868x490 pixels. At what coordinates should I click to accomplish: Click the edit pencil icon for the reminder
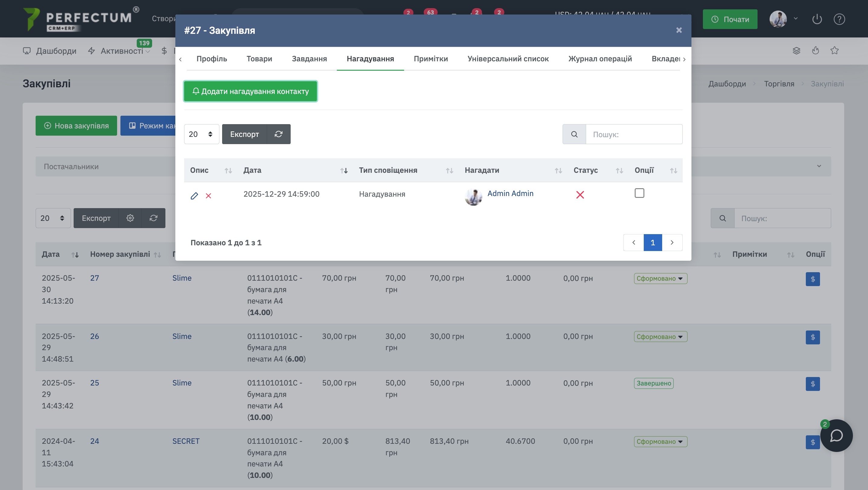[194, 196]
